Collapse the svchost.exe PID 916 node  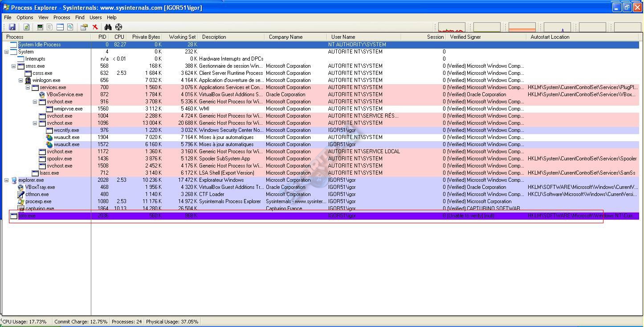pyautogui.click(x=35, y=102)
